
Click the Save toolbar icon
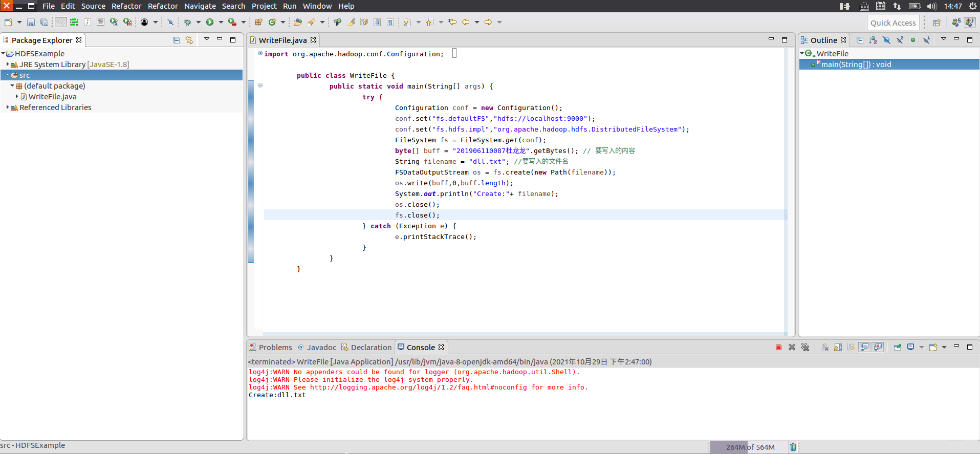tap(31, 22)
